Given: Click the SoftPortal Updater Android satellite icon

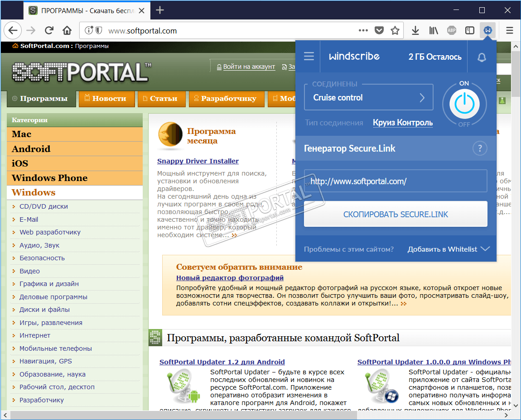Looking at the screenshot, I should point(184,387).
